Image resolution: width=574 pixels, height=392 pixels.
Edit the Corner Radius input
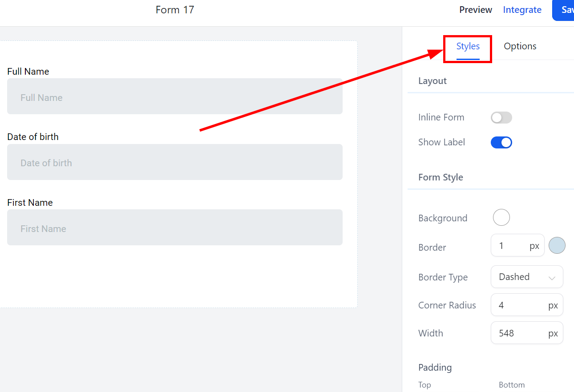(521, 305)
